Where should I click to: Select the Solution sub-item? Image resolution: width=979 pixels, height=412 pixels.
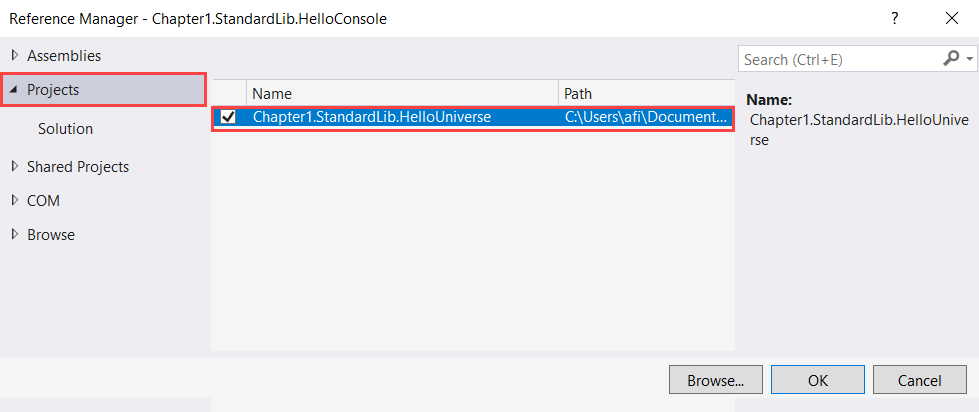66,129
